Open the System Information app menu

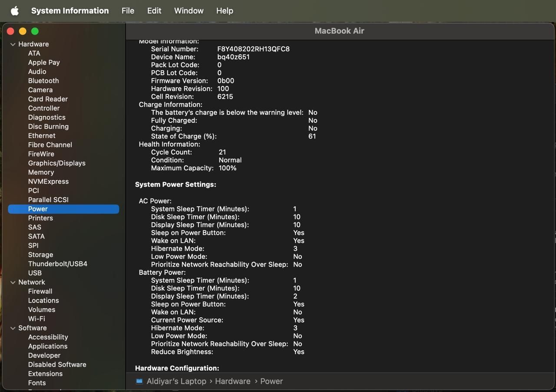coord(70,11)
